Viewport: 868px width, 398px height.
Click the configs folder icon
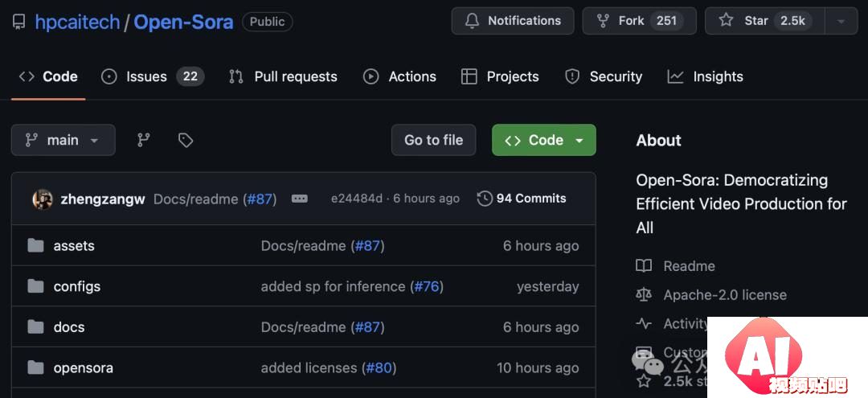tap(35, 286)
